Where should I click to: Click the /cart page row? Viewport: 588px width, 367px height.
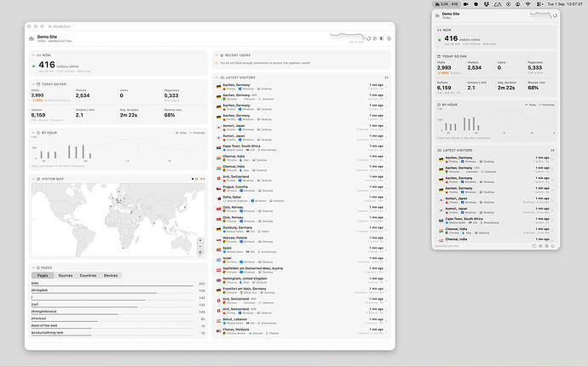[x=118, y=305]
